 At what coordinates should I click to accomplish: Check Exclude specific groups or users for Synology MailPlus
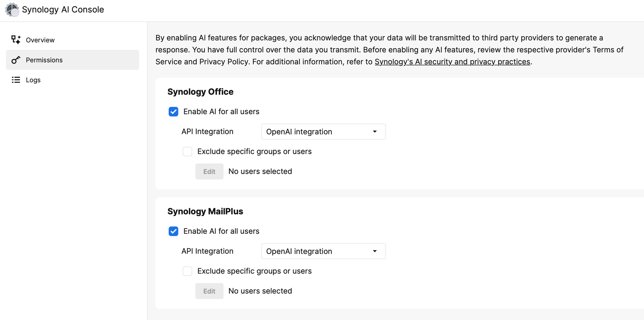(187, 271)
